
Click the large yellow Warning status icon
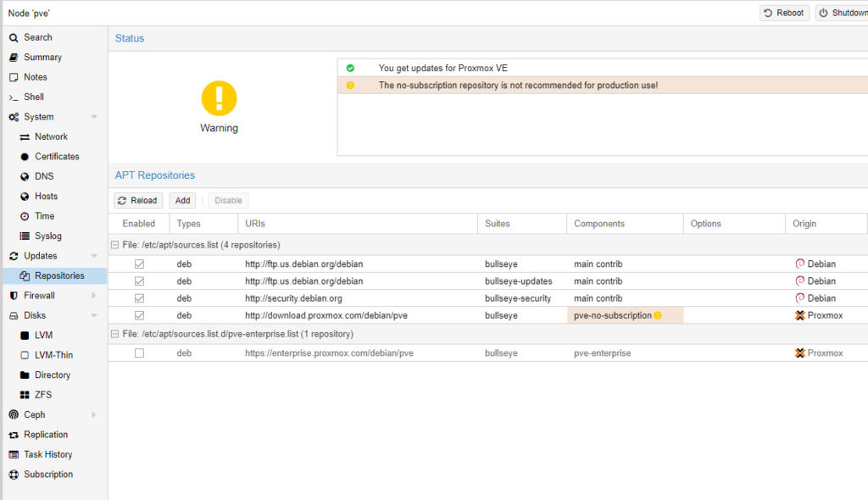[x=220, y=98]
